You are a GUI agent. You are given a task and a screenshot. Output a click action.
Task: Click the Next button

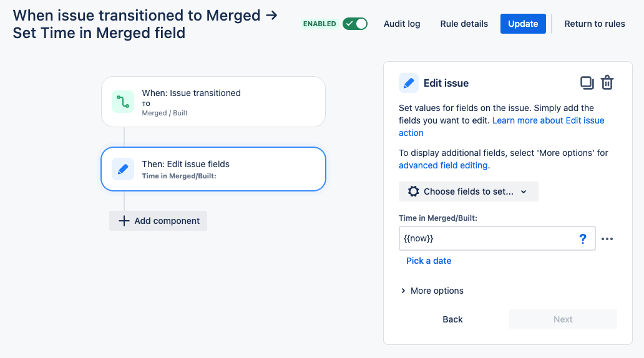coord(563,319)
